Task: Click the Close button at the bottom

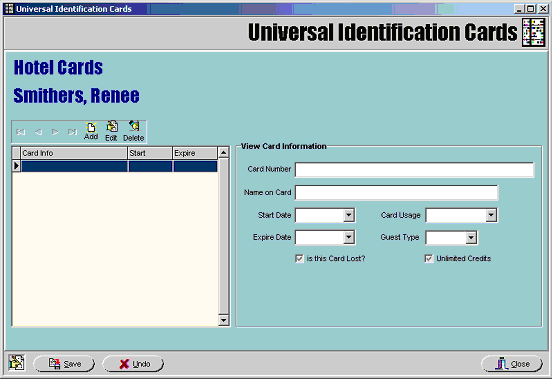Action: tap(512, 364)
